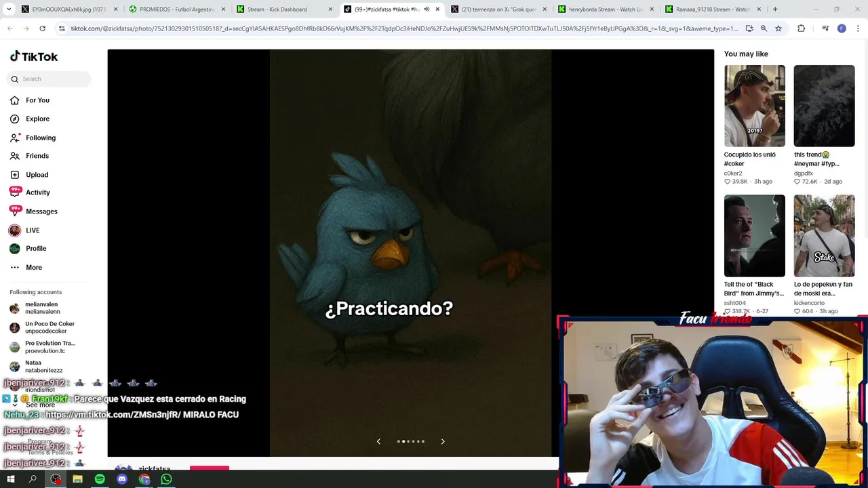The height and width of the screenshot is (488, 868).
Task: Open Chrome from the taskbar
Action: pos(144,479)
